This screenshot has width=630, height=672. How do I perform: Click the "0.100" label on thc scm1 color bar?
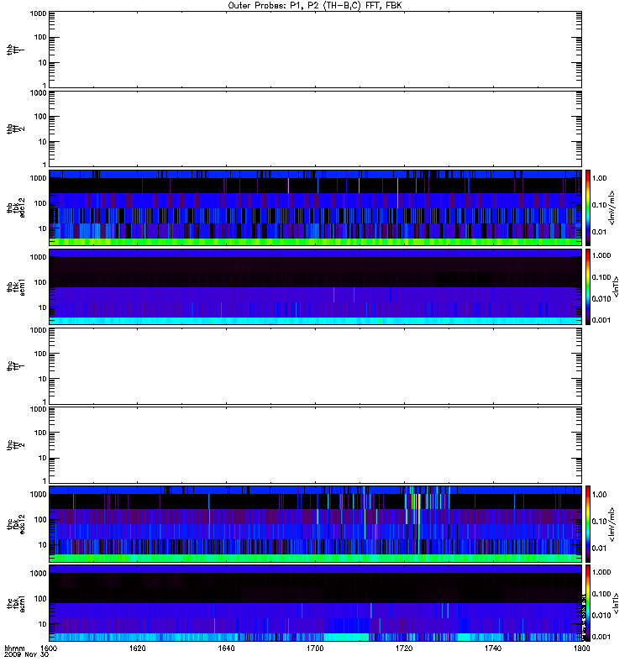pos(601,594)
